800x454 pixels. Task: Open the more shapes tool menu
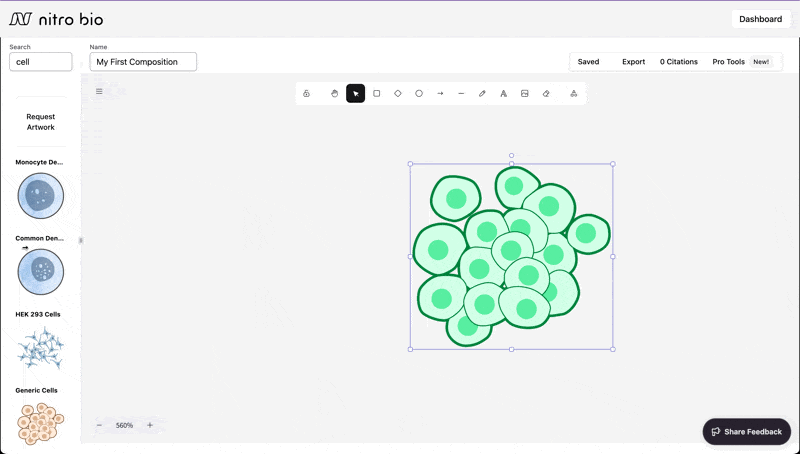pyautogui.click(x=573, y=93)
